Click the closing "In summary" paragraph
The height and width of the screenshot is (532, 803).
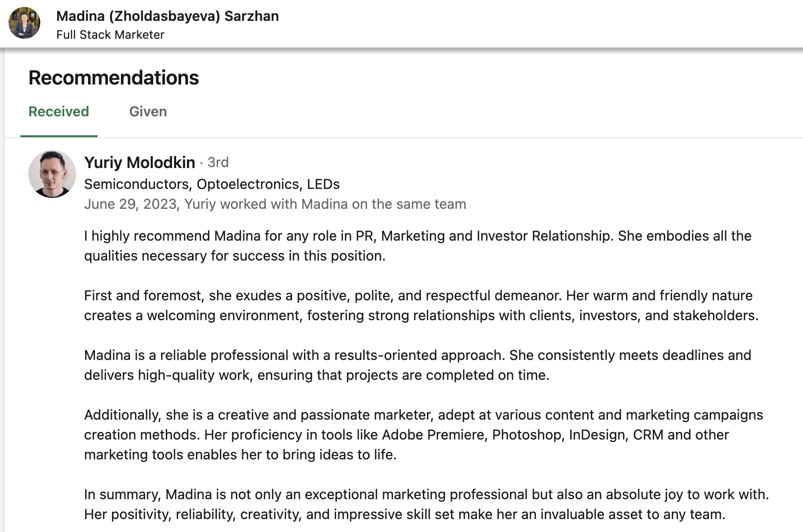(426, 504)
